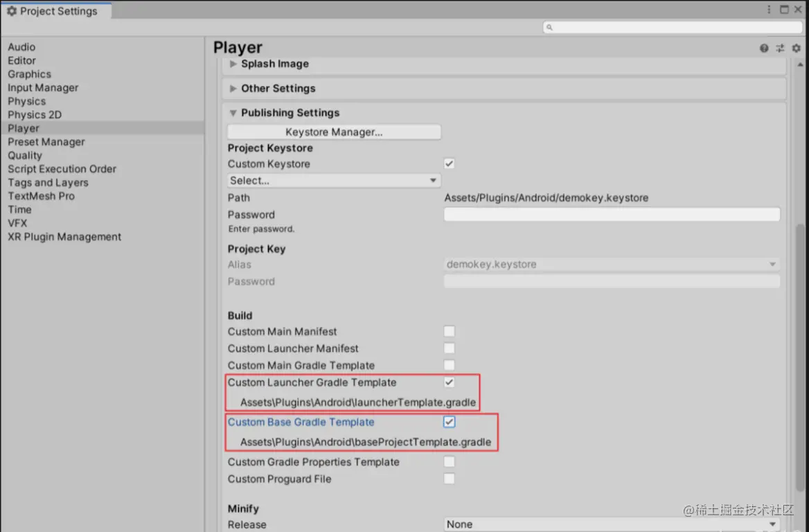
Task: Open the XR Plugin Management category
Action: (x=64, y=237)
